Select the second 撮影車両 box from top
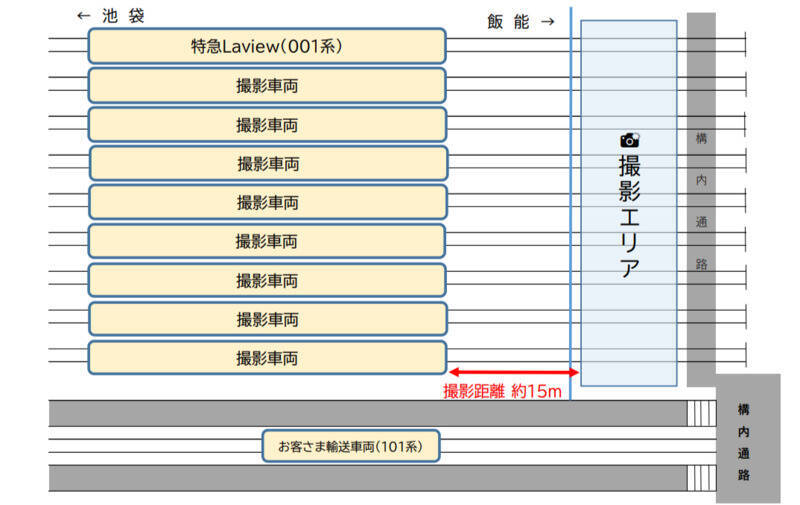Screen dimensions: 800x505 pos(267,125)
